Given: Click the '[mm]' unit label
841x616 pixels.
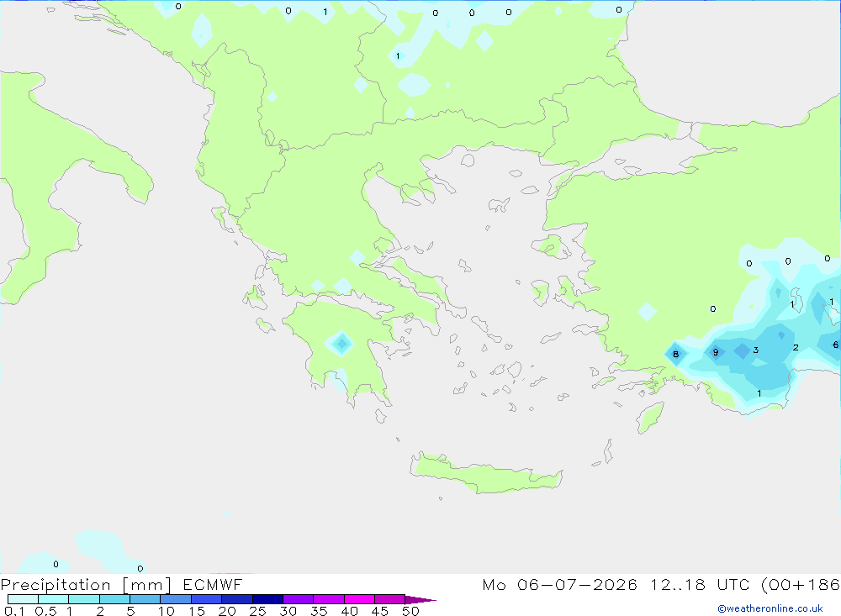Looking at the screenshot, I should [x=146, y=585].
